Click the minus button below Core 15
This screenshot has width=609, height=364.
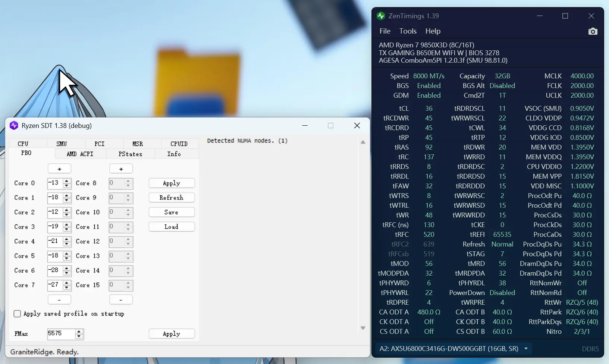[121, 299]
